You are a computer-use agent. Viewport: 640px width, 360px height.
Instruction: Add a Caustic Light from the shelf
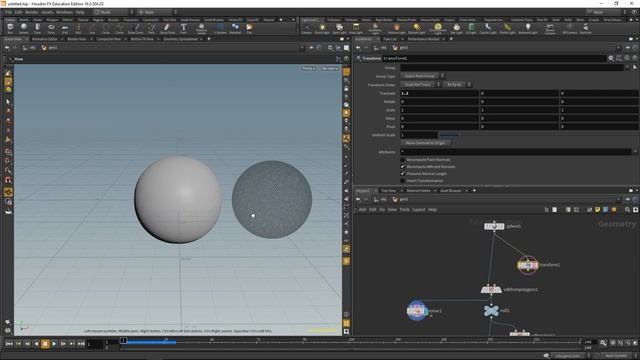(x=488, y=28)
